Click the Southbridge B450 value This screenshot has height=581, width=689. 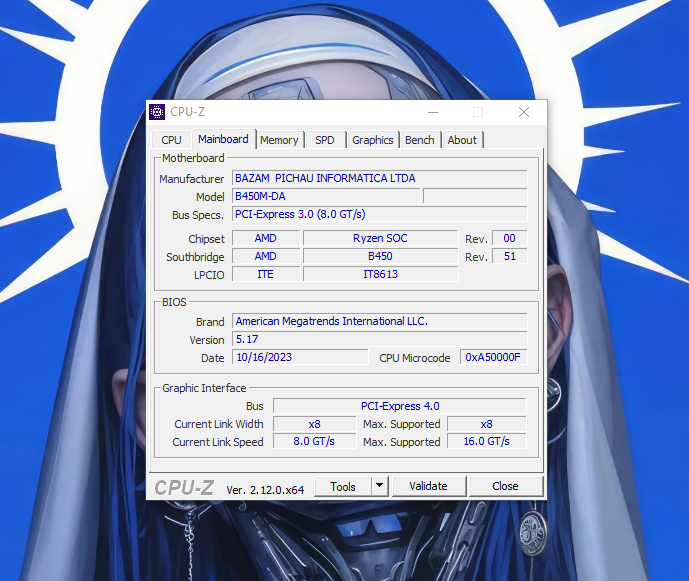coord(381,256)
